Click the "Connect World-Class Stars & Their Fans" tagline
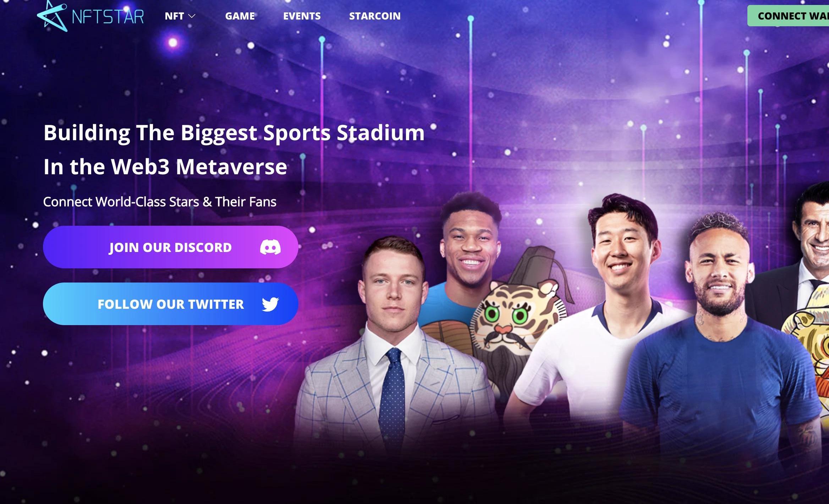The image size is (829, 504). [x=160, y=202]
